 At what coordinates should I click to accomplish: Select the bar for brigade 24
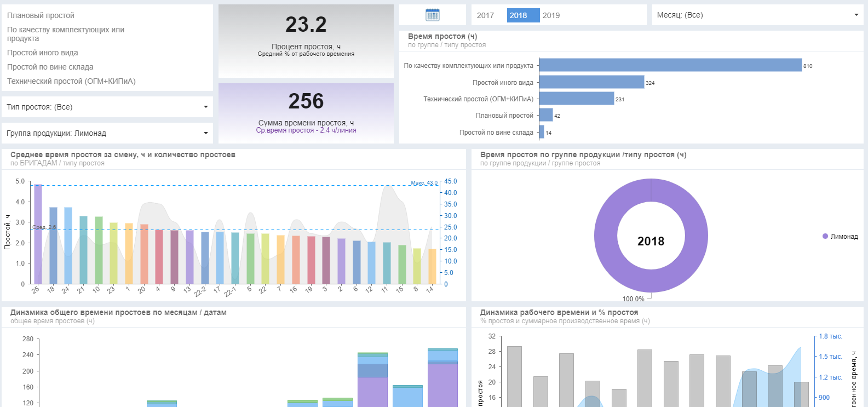(68, 245)
